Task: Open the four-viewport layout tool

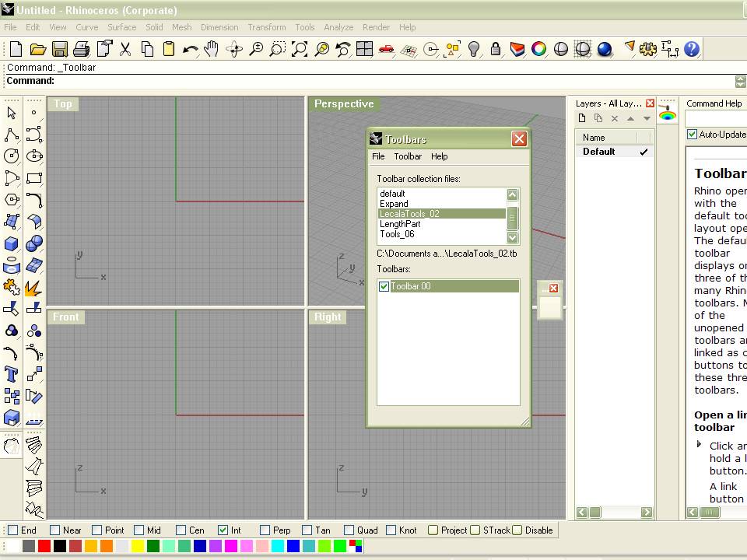Action: point(365,49)
